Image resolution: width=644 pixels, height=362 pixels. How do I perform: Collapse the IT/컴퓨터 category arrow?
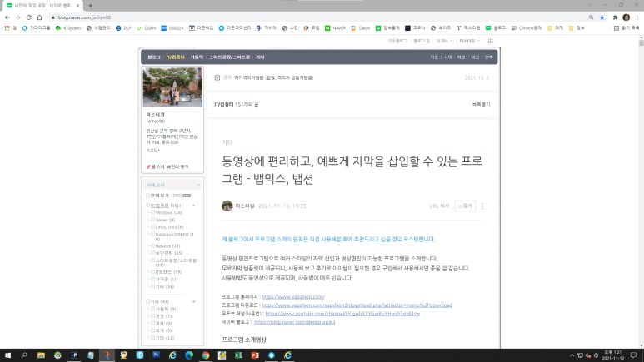[x=194, y=206]
